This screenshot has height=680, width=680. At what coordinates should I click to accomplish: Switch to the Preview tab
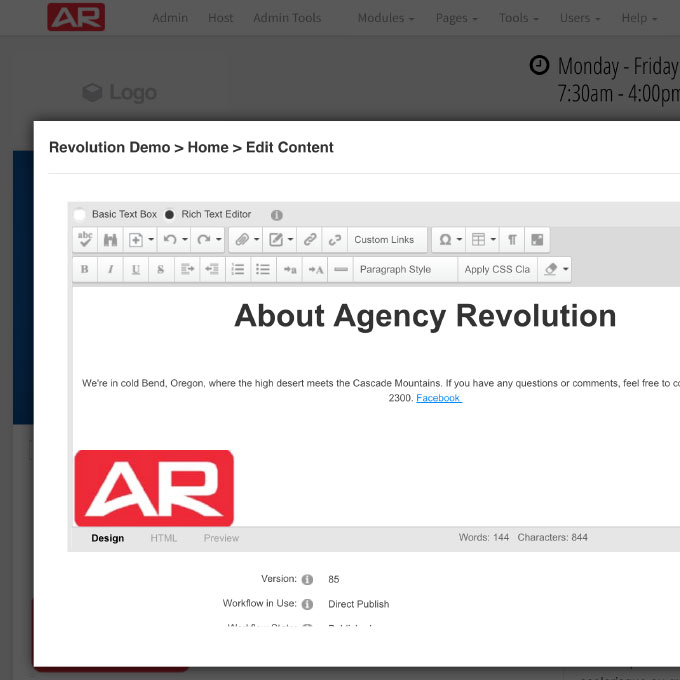(x=221, y=538)
